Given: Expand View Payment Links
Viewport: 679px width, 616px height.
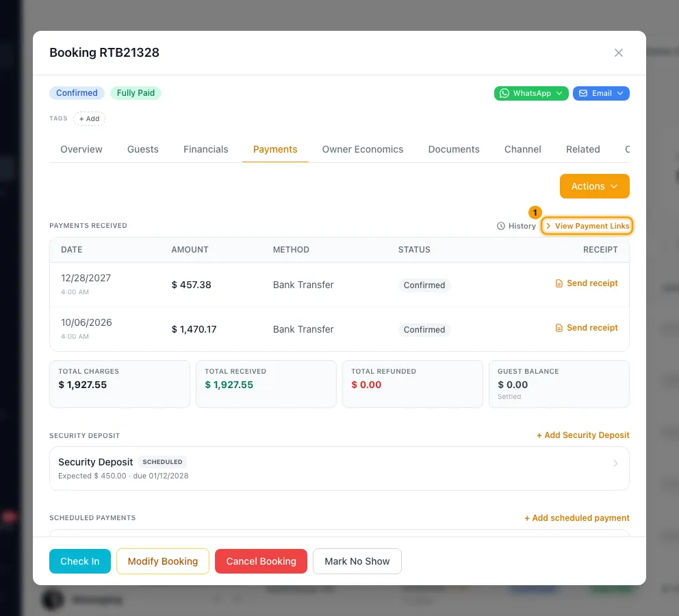Looking at the screenshot, I should pyautogui.click(x=587, y=226).
